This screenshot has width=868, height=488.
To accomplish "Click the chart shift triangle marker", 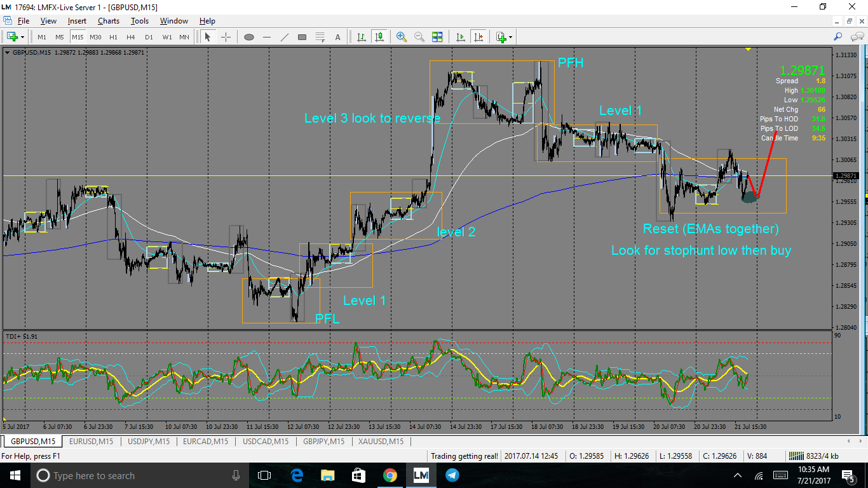I will (x=749, y=49).
